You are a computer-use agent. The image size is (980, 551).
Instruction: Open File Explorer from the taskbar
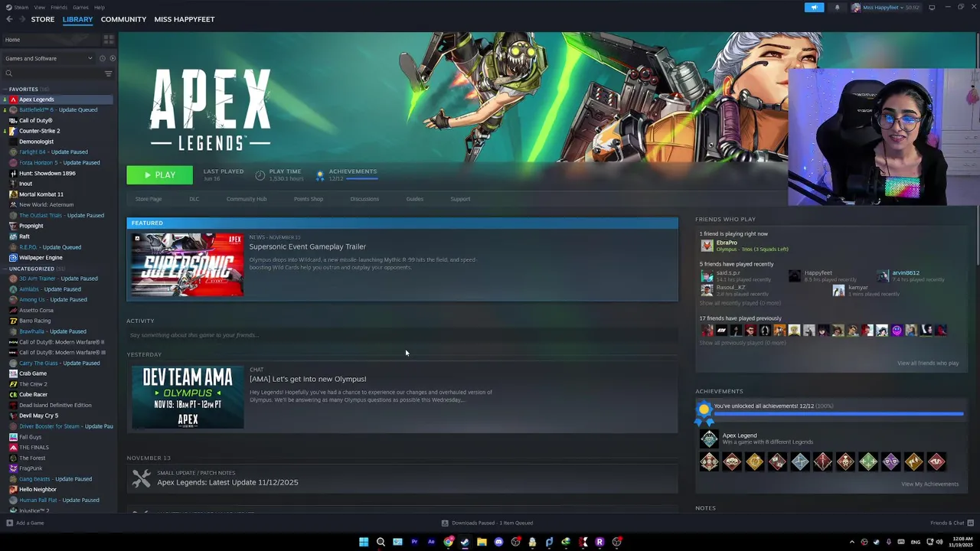coord(482,542)
